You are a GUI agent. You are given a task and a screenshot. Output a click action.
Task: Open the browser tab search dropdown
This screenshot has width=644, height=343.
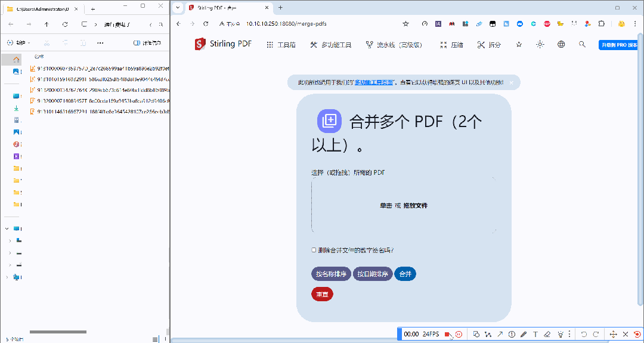[178, 7]
